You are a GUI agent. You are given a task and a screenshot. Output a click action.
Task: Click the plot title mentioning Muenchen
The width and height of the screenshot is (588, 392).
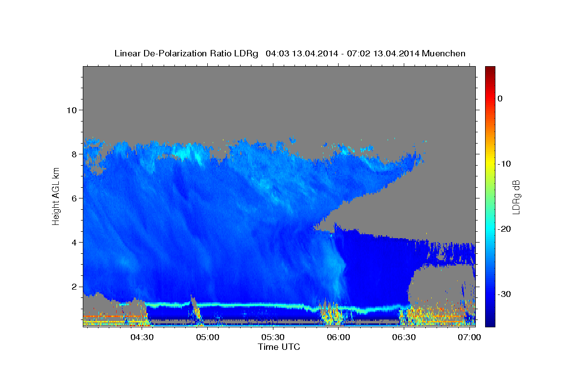point(290,53)
